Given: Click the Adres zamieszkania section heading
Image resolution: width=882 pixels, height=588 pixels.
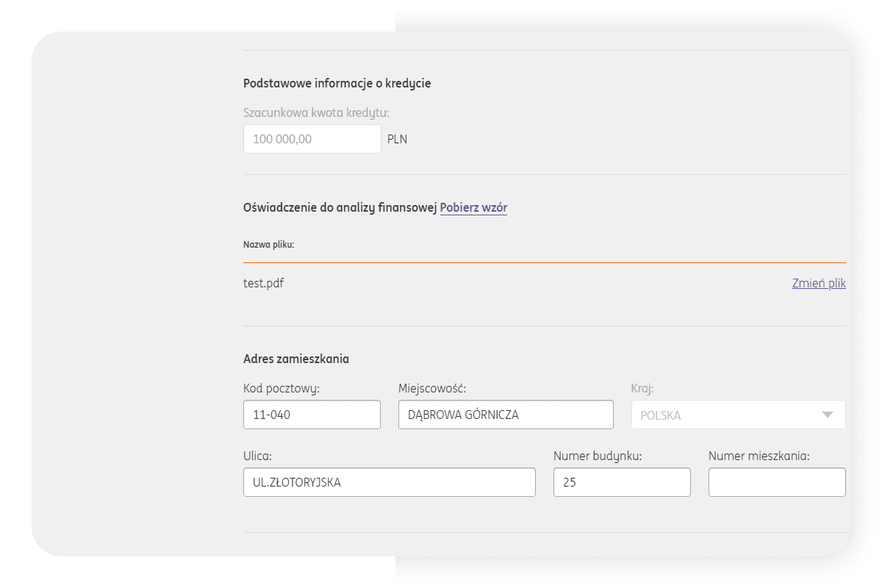Looking at the screenshot, I should click(x=296, y=359).
